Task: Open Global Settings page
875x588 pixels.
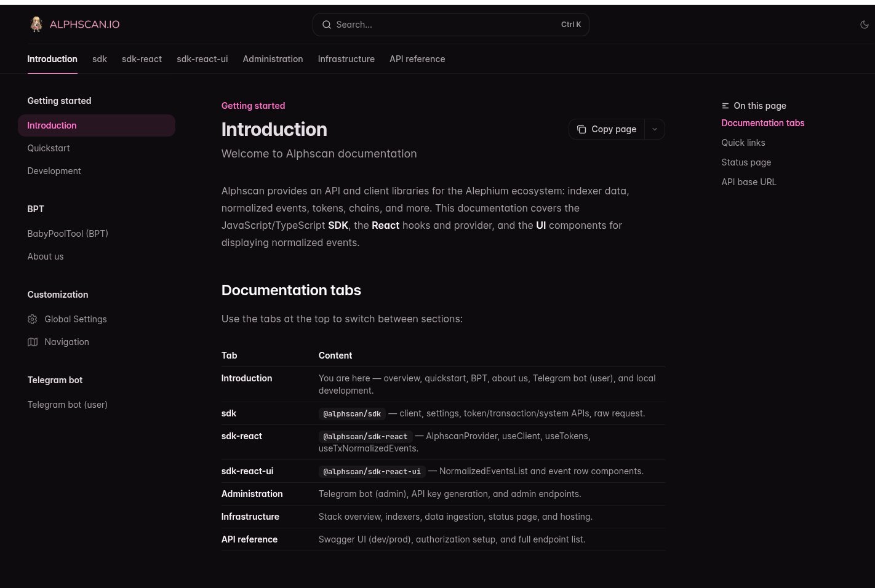Action: pyautogui.click(x=76, y=319)
